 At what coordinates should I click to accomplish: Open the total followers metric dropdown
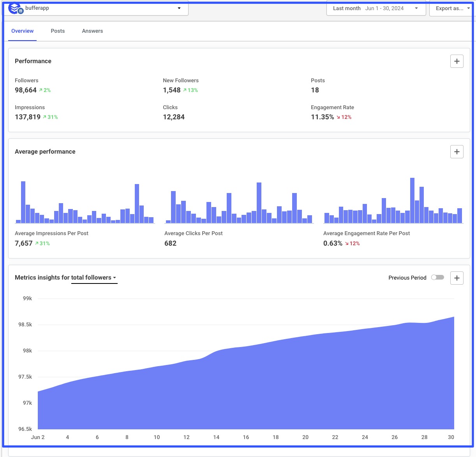pos(94,278)
